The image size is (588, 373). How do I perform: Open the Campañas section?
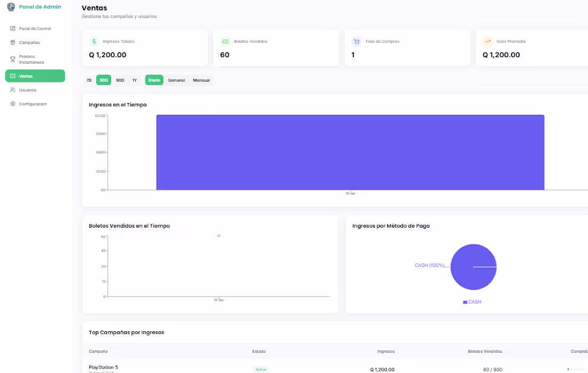click(x=35, y=42)
